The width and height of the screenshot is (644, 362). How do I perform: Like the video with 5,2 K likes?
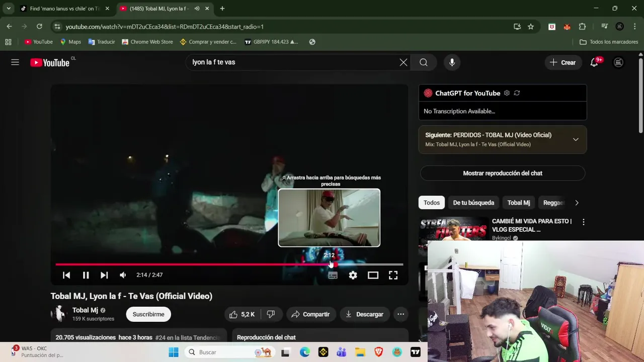[243, 314]
